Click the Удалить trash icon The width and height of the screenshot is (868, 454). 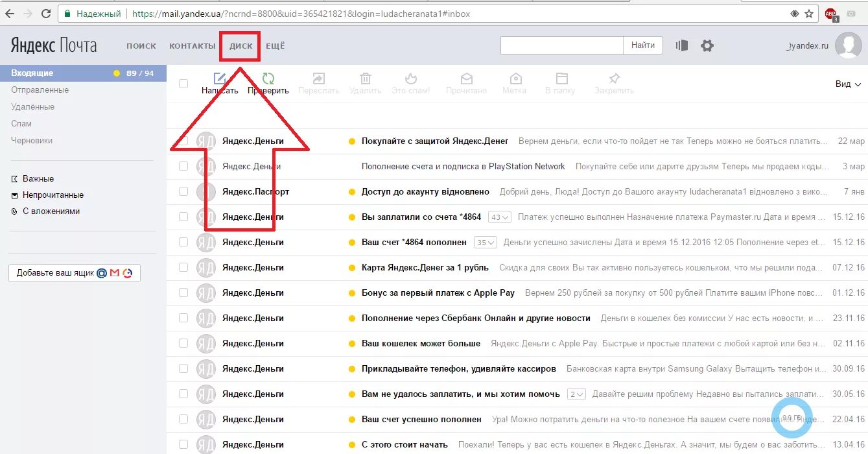(366, 78)
